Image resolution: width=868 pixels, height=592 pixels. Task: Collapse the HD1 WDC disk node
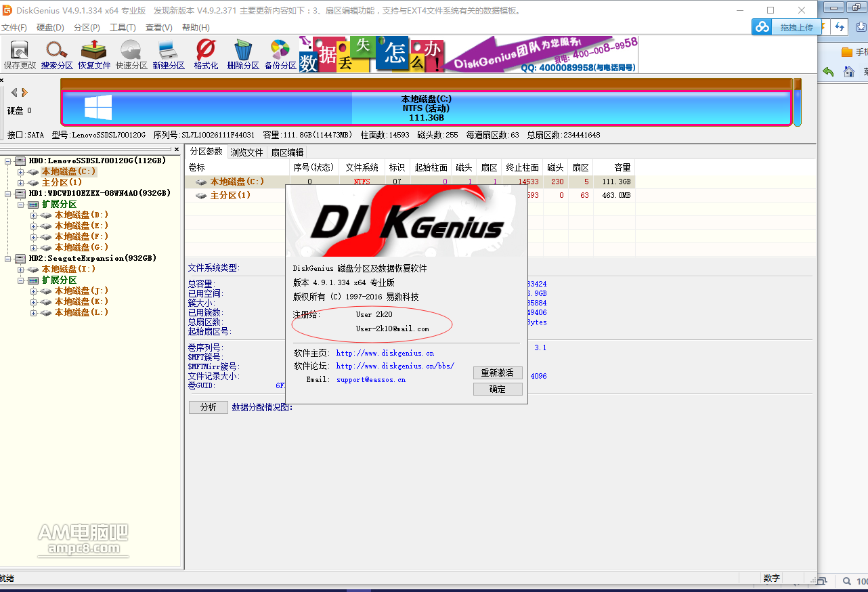pyautogui.click(x=7, y=194)
